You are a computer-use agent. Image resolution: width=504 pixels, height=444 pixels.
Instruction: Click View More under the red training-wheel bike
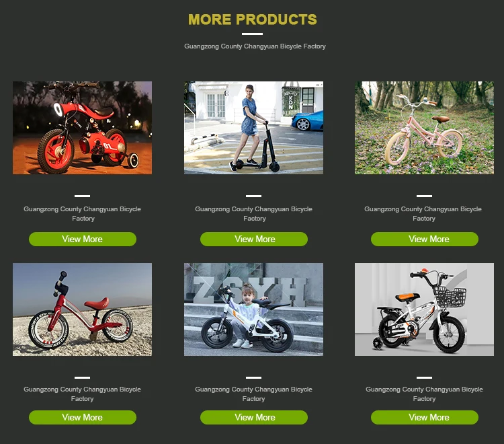[x=83, y=239]
